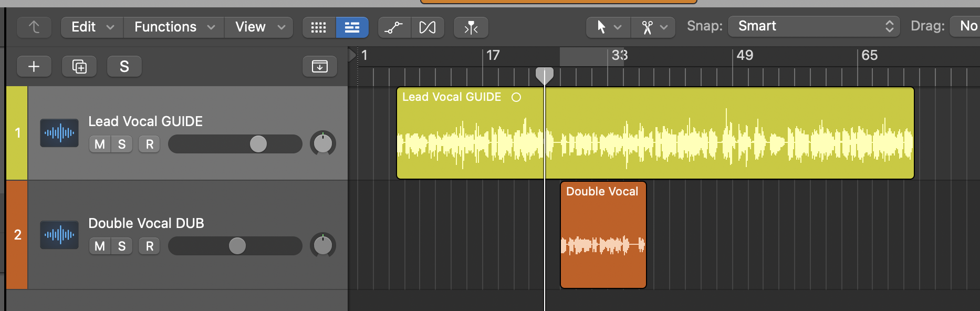The height and width of the screenshot is (311, 980).
Task: Solo the Double Vocal DUB track
Action: [x=122, y=246]
